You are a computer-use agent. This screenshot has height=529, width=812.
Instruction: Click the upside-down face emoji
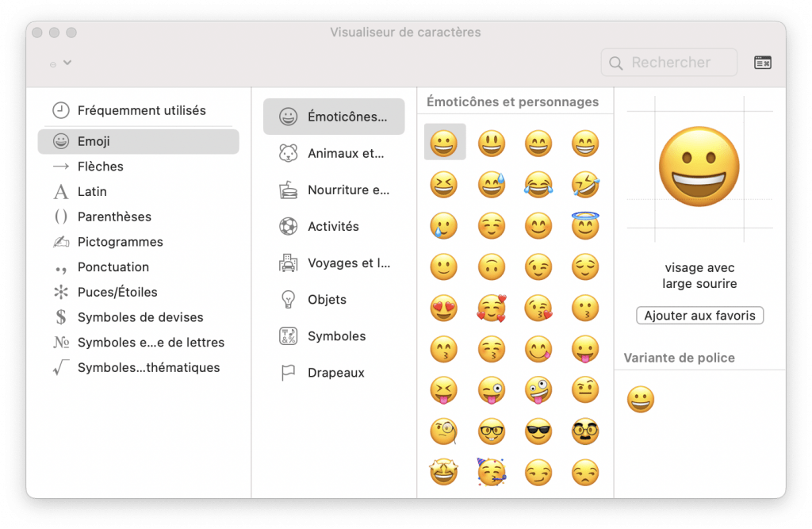click(491, 266)
